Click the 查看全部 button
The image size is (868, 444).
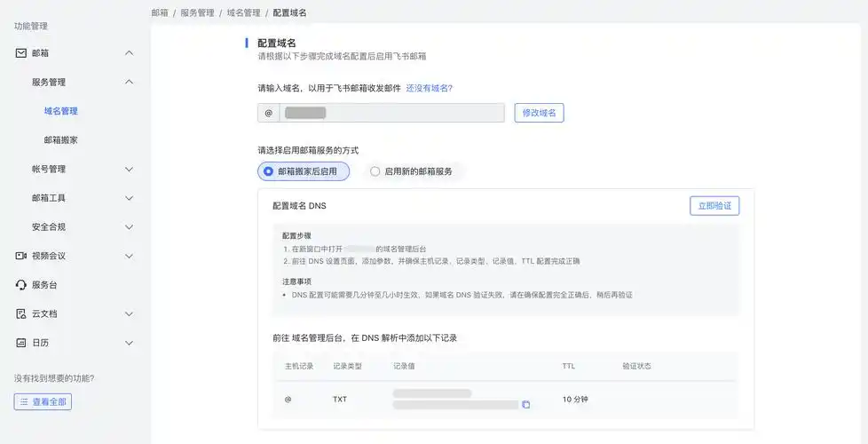[x=43, y=402]
